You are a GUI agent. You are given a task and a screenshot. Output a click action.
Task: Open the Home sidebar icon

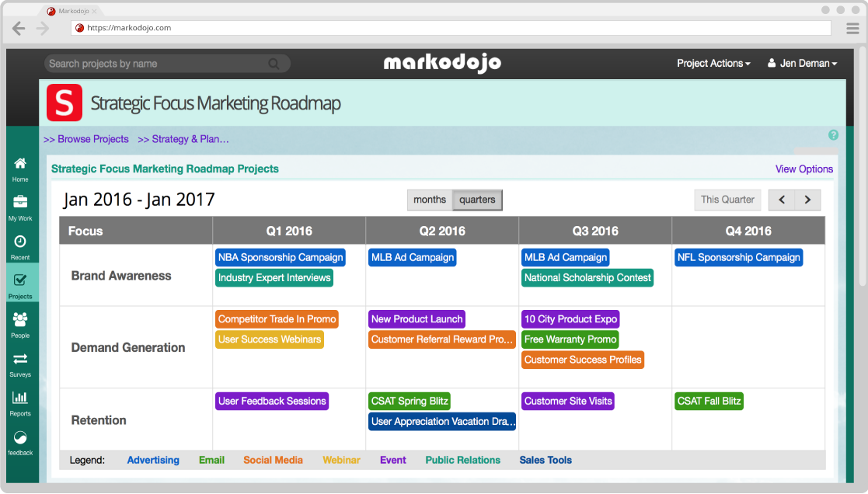[x=20, y=164]
